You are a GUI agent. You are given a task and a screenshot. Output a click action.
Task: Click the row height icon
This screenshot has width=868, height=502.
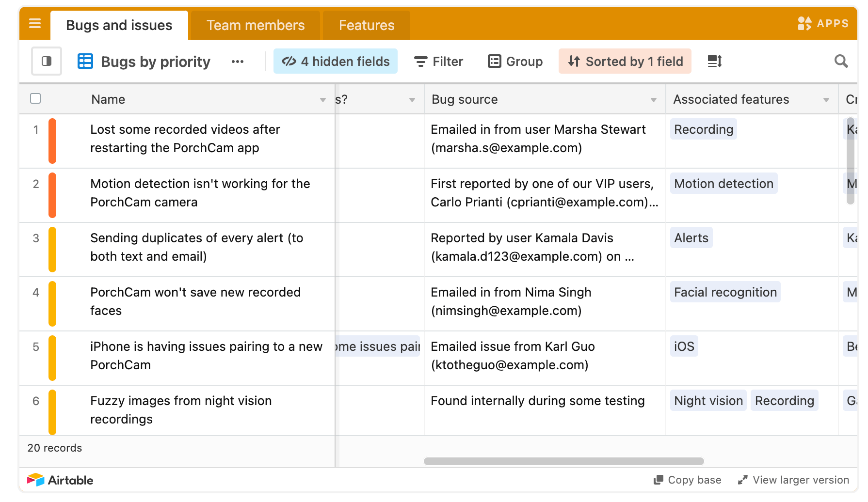(714, 62)
